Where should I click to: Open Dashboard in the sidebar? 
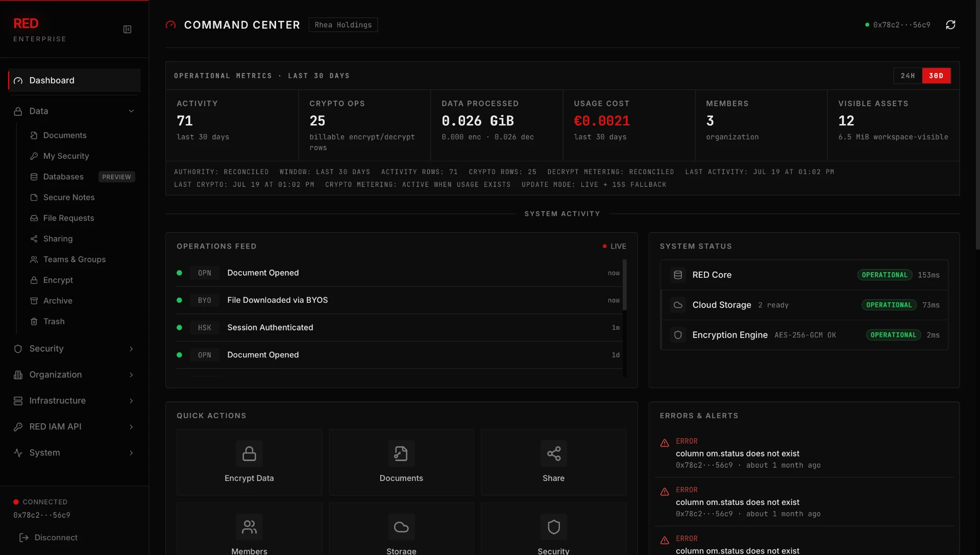tap(75, 81)
